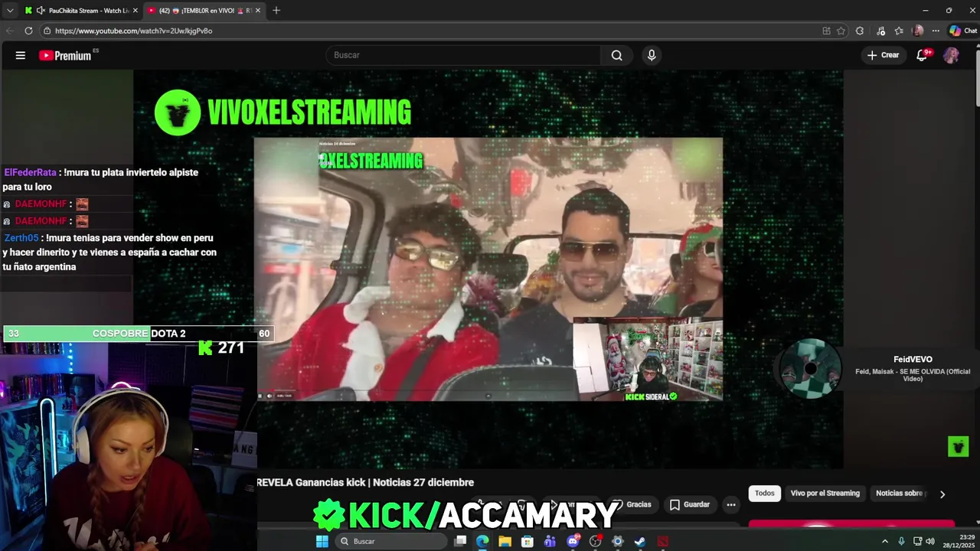
Task: Click the FeidVEVO now playing label
Action: (913, 360)
